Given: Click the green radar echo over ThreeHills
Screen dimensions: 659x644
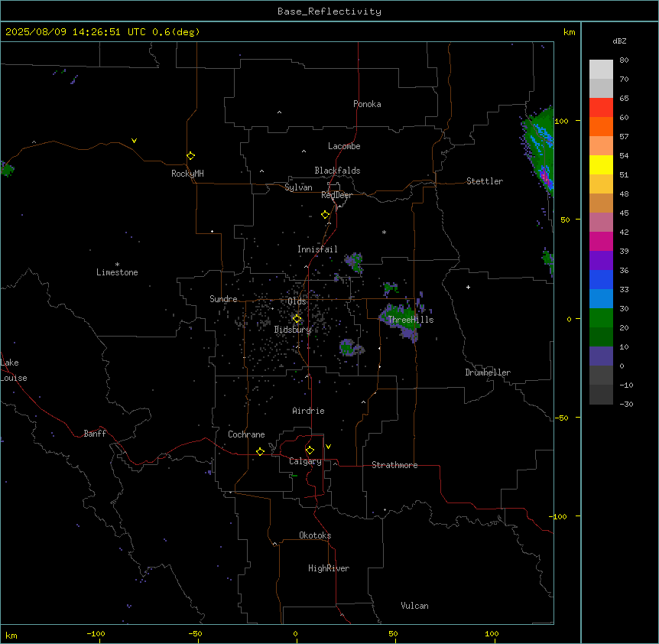Looking at the screenshot, I should (401, 320).
